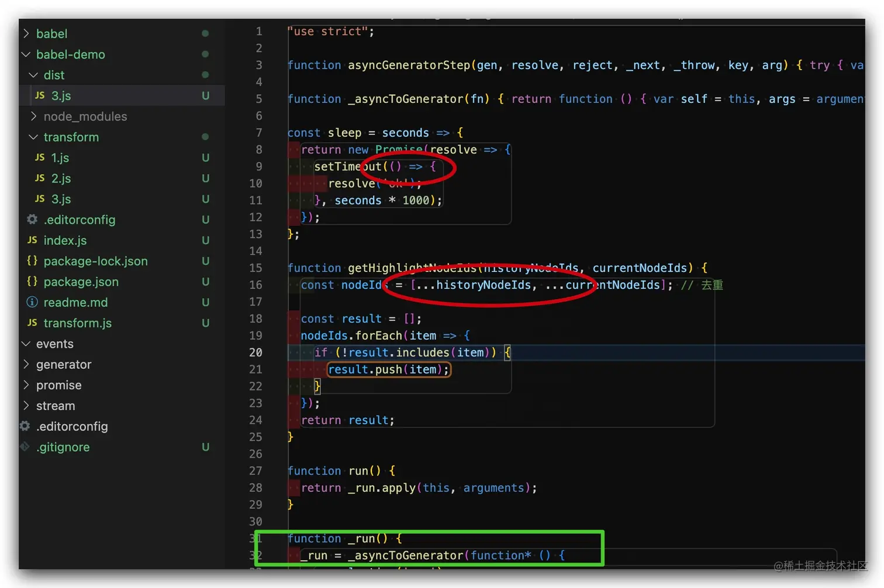
Task: Click the JS icon of transform.js
Action: [33, 323]
